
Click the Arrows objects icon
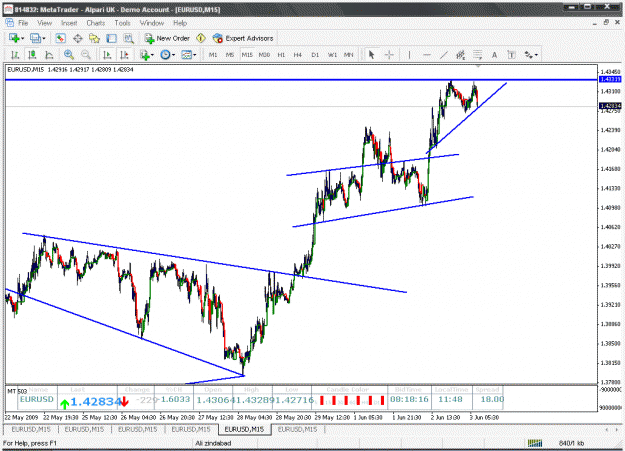point(529,55)
